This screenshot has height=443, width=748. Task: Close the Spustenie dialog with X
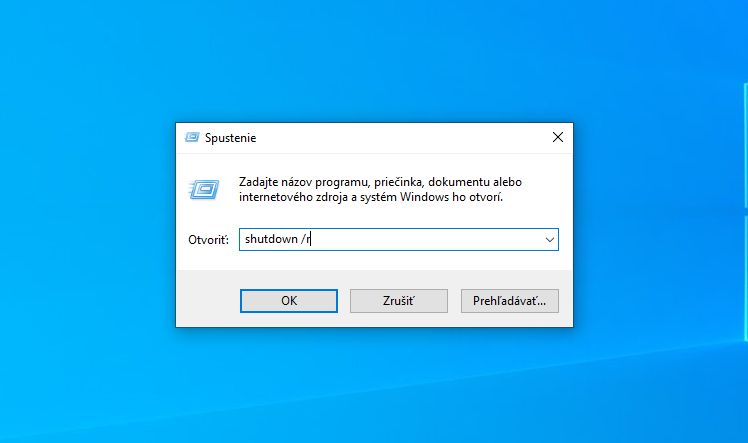[x=558, y=137]
